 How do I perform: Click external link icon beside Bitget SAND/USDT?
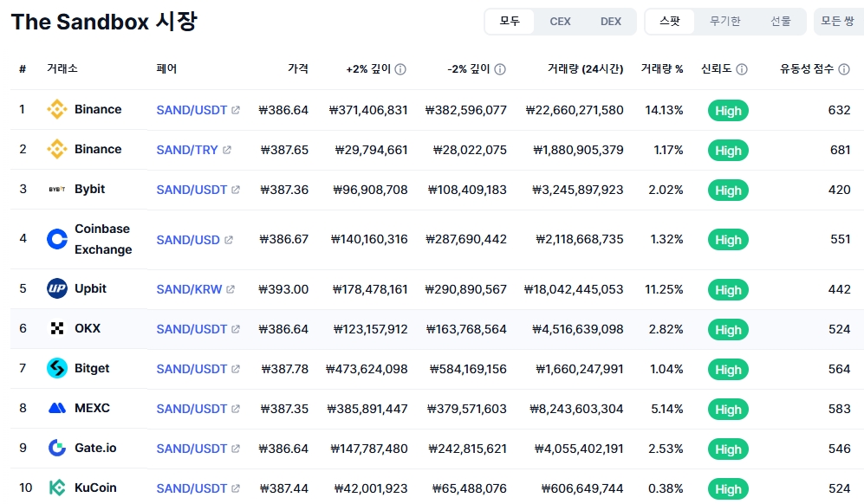[x=236, y=369]
